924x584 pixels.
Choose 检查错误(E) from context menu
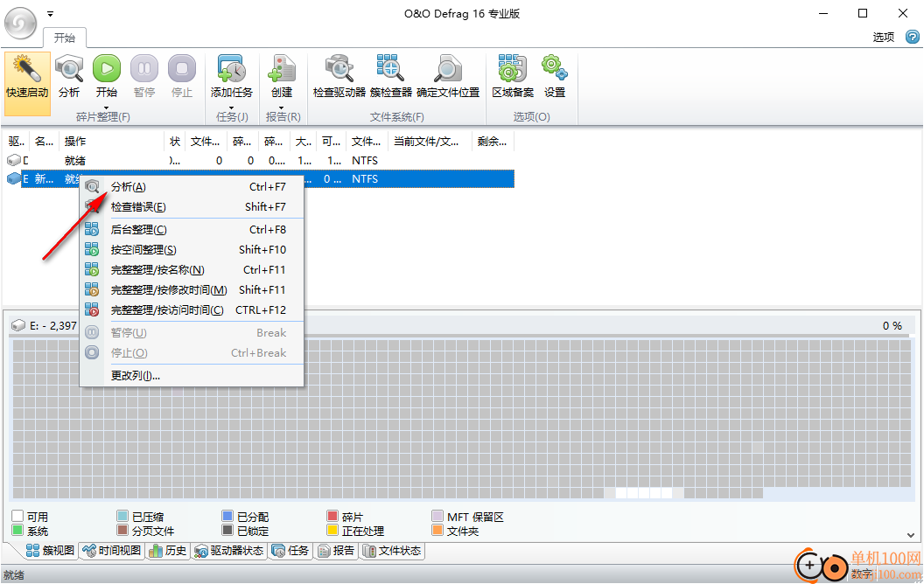192,206
